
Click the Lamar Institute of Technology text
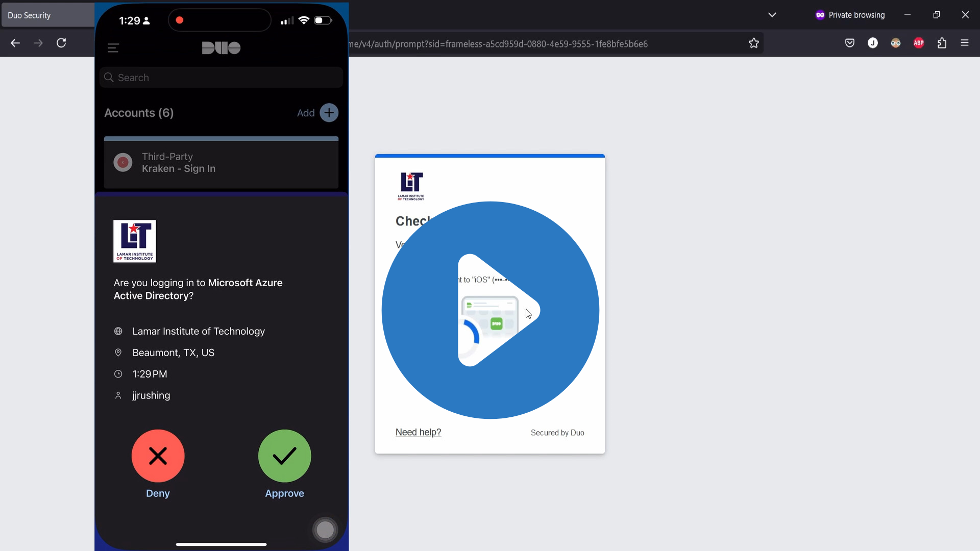tap(199, 332)
